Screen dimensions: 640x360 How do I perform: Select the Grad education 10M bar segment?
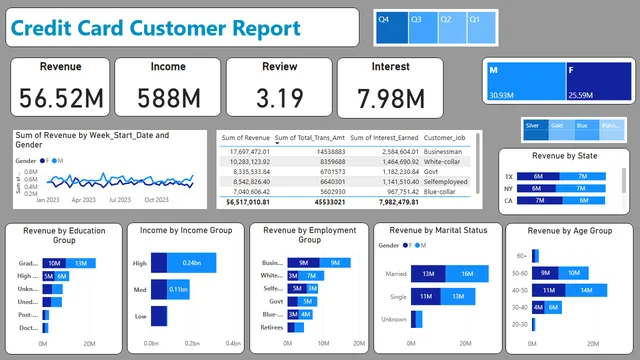54,263
